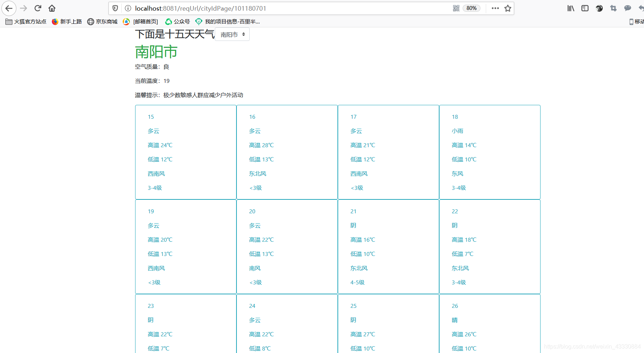Open tracking protection shield icon
This screenshot has height=353, width=644.
[x=115, y=8]
